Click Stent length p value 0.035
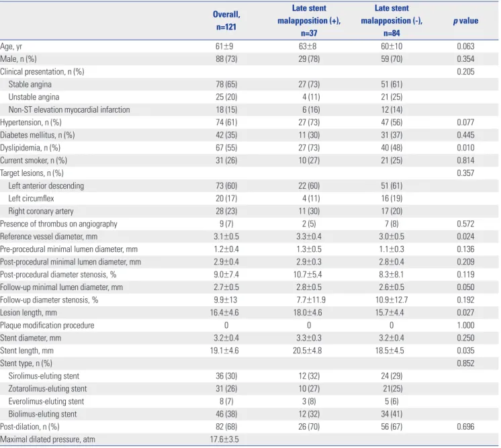The width and height of the screenshot is (501, 448). [x=465, y=351]
